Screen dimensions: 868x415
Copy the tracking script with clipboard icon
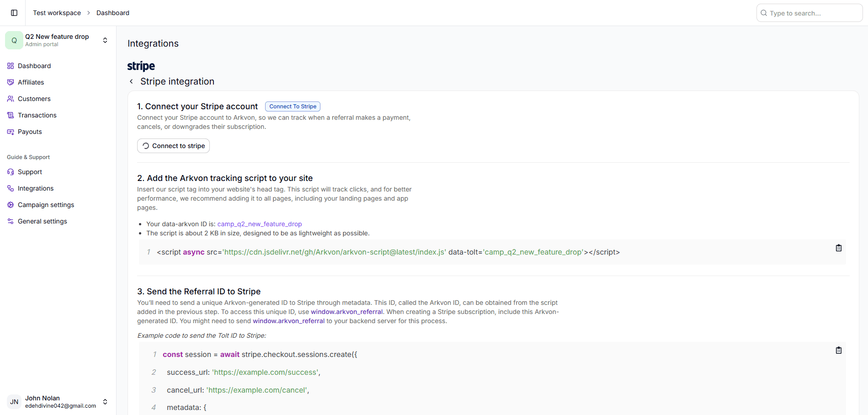click(x=839, y=248)
